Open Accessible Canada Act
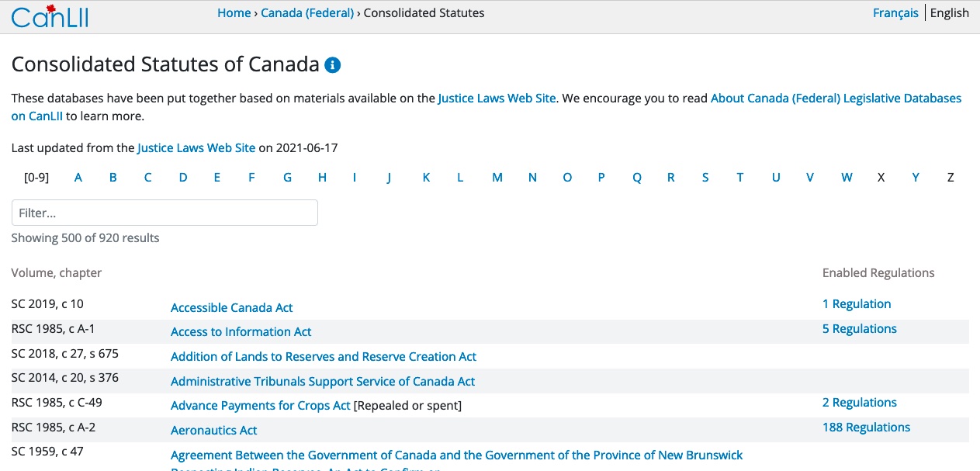This screenshot has width=980, height=471. pyautogui.click(x=232, y=308)
